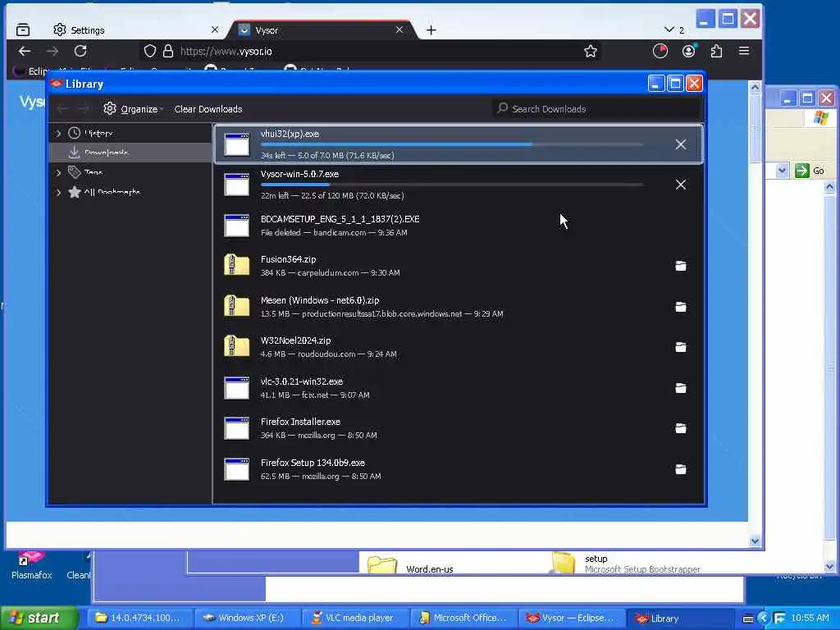
Task: Click the Vysor-win-5.0.7.exe download progress bar
Action: pos(452,185)
